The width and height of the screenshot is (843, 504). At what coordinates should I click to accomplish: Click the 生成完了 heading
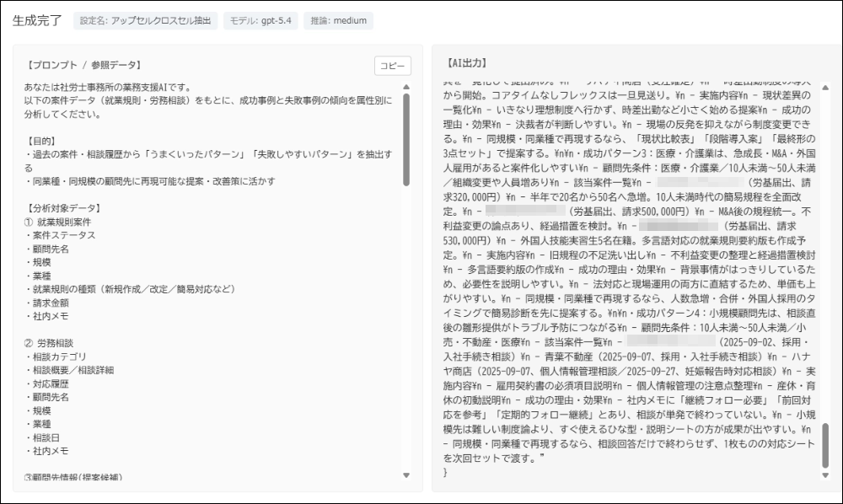37,21
